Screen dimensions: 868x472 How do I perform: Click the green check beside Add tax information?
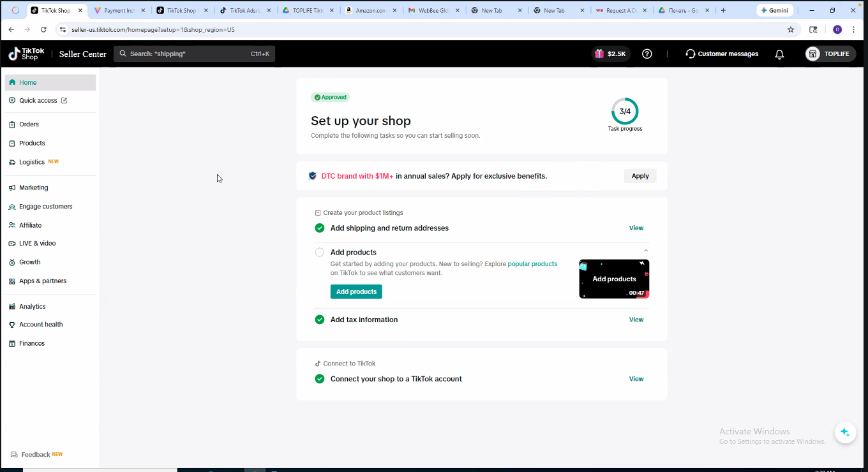(320, 320)
